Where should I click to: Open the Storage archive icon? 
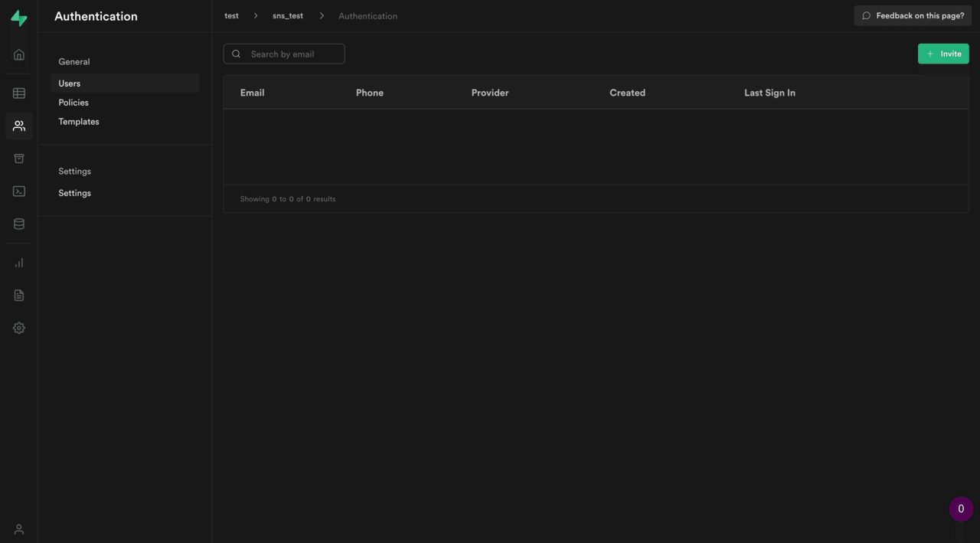click(19, 159)
